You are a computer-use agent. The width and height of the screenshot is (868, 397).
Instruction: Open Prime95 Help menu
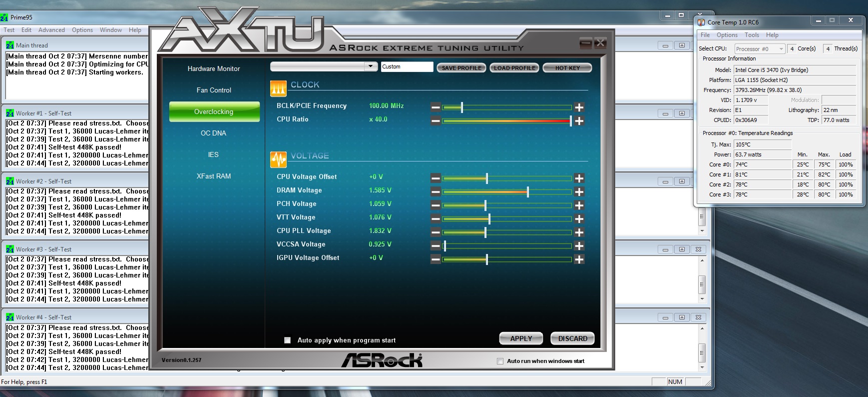[x=135, y=30]
